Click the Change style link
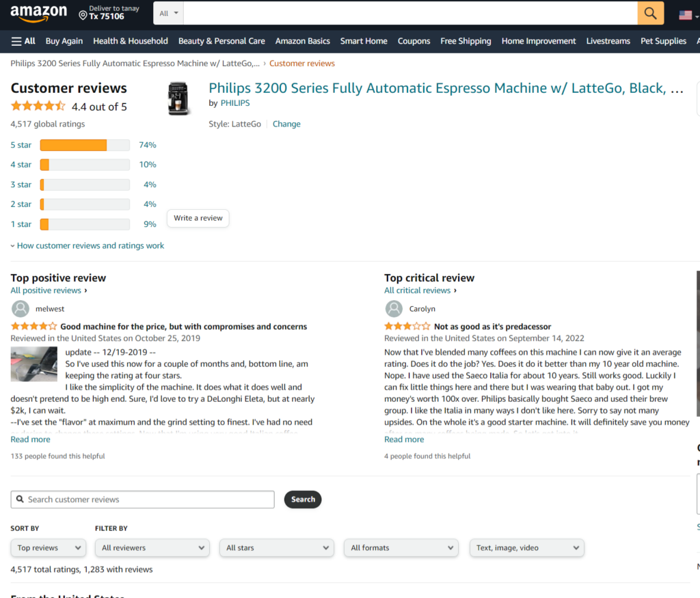Viewport: 700px width, 598px height. pyautogui.click(x=286, y=124)
